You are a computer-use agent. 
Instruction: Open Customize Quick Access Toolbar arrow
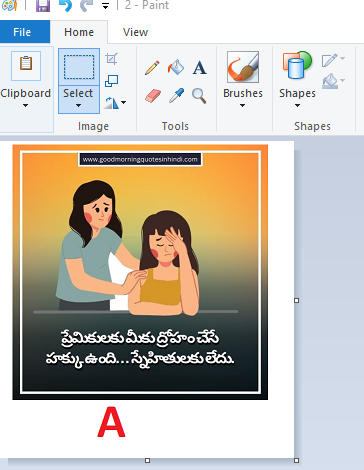tap(106, 6)
